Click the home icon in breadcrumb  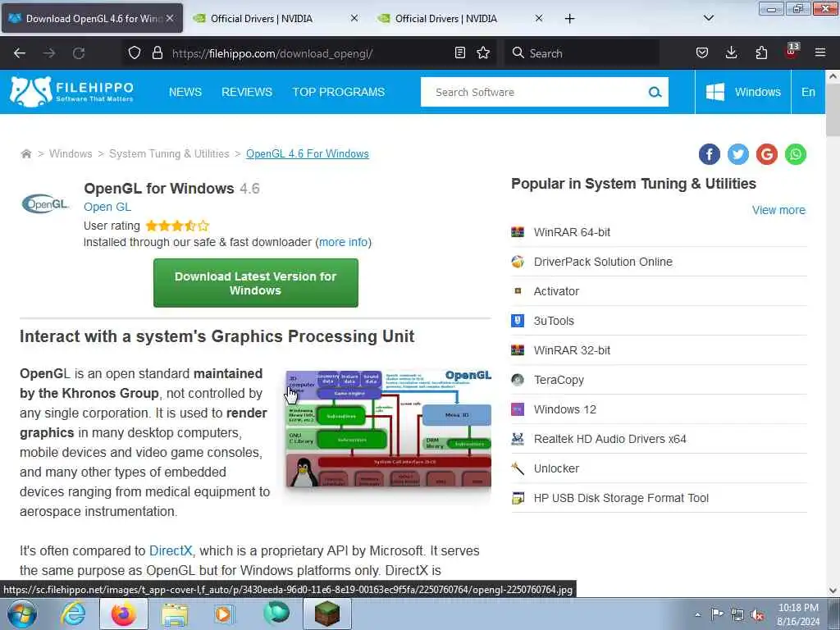click(x=25, y=153)
